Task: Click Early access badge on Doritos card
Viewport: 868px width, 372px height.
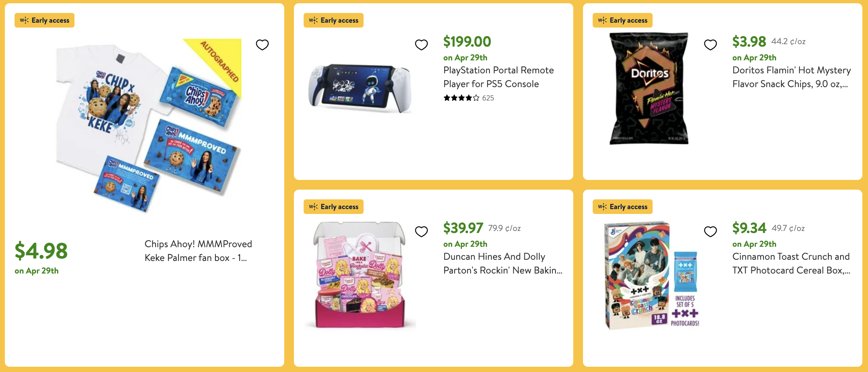Action: pos(623,20)
